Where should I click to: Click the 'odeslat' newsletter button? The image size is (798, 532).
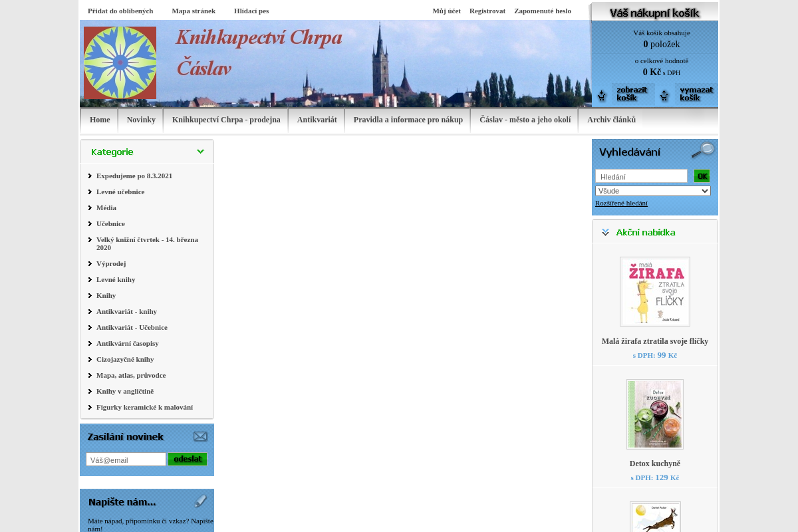(188, 459)
